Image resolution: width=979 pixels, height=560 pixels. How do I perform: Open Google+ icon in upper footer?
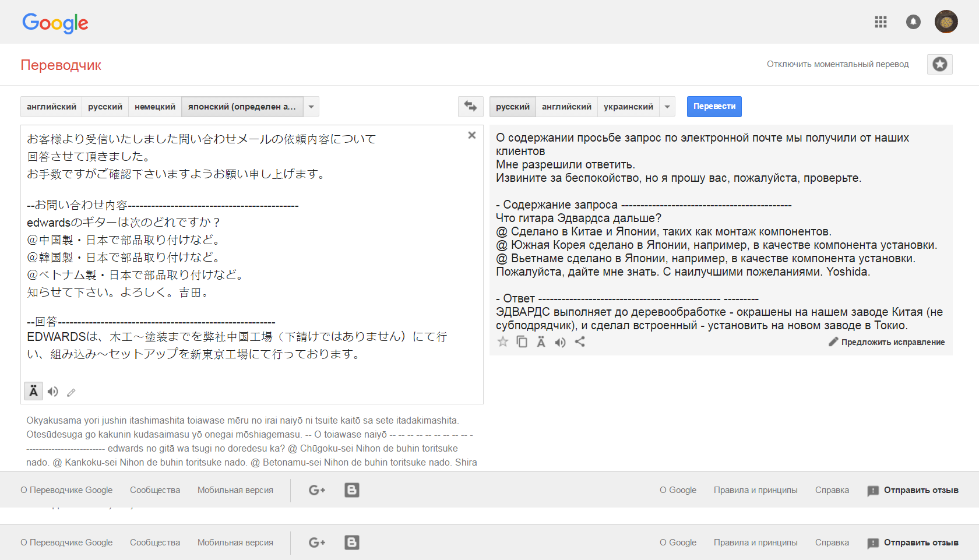317,490
